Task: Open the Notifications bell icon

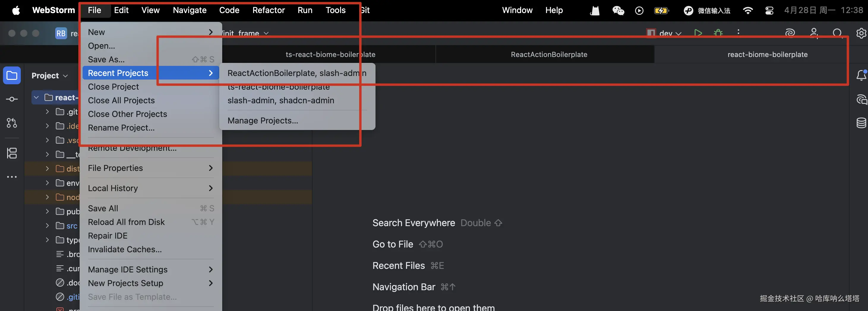Action: coord(861,75)
